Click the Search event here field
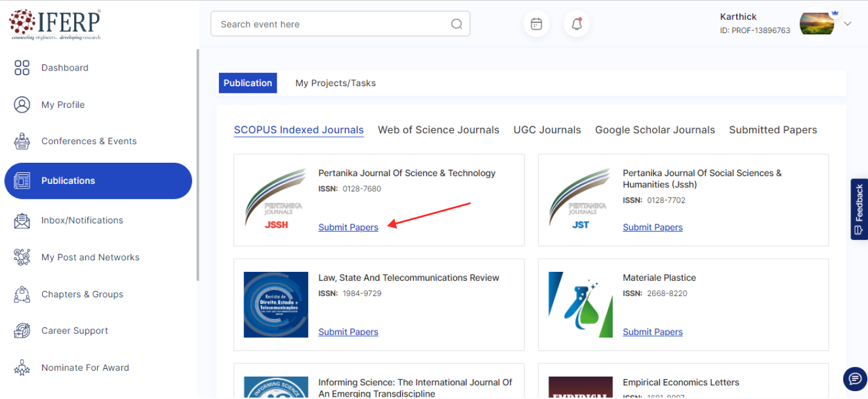Screen dimensions: 868x399 pyautogui.click(x=332, y=24)
